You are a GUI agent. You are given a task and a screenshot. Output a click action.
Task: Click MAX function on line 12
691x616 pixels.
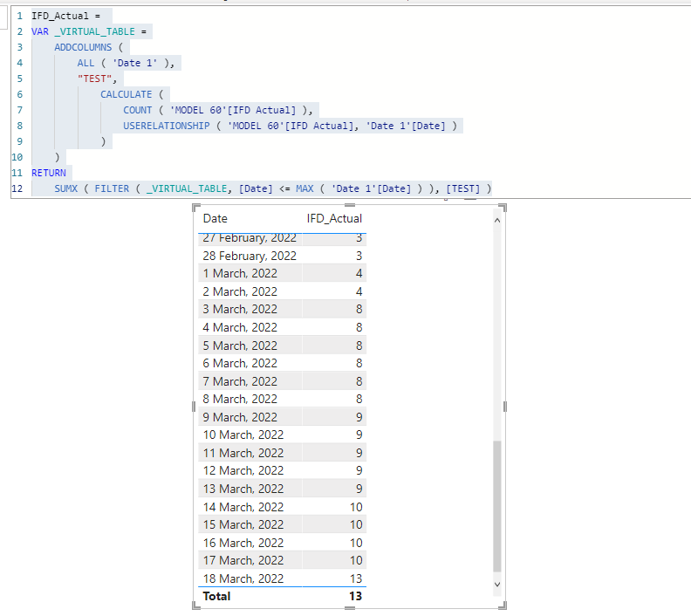coord(304,188)
